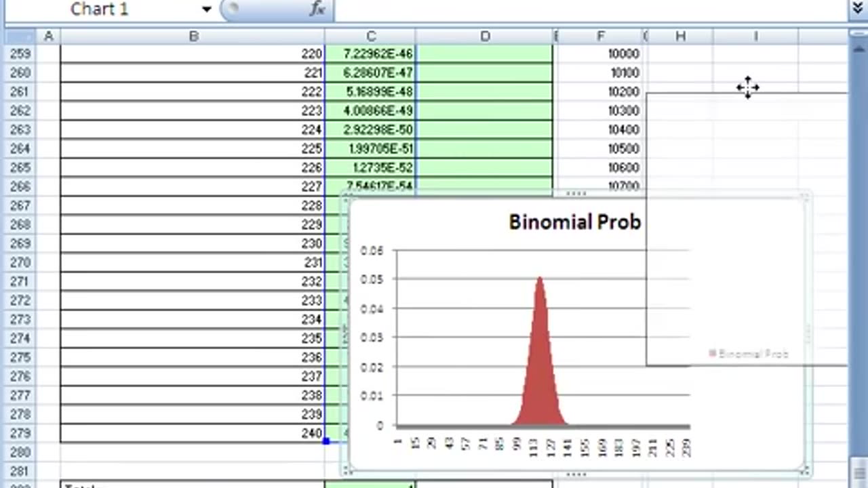Select column I header
The image size is (868, 488).
(755, 37)
